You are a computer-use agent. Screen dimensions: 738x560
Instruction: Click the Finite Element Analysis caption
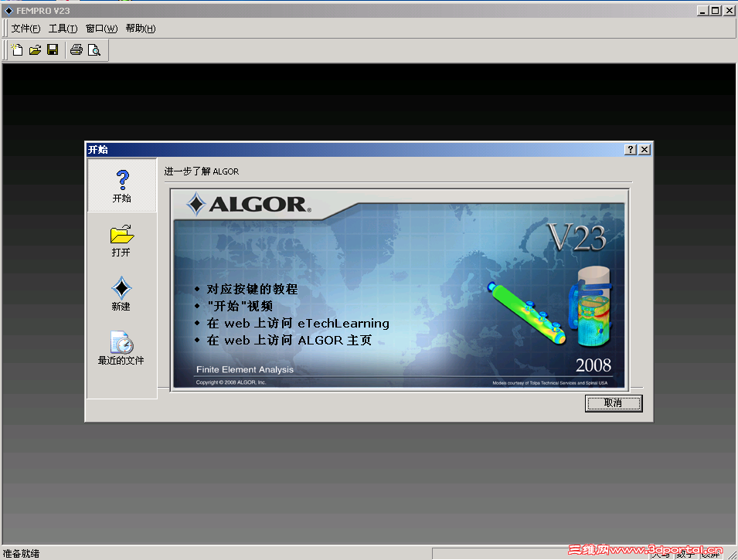click(x=245, y=369)
